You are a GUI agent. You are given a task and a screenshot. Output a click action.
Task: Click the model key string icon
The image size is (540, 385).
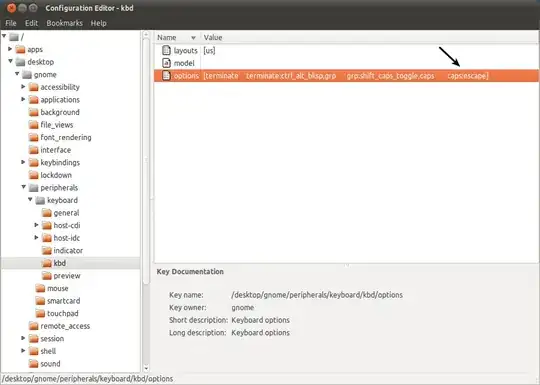[x=166, y=63]
